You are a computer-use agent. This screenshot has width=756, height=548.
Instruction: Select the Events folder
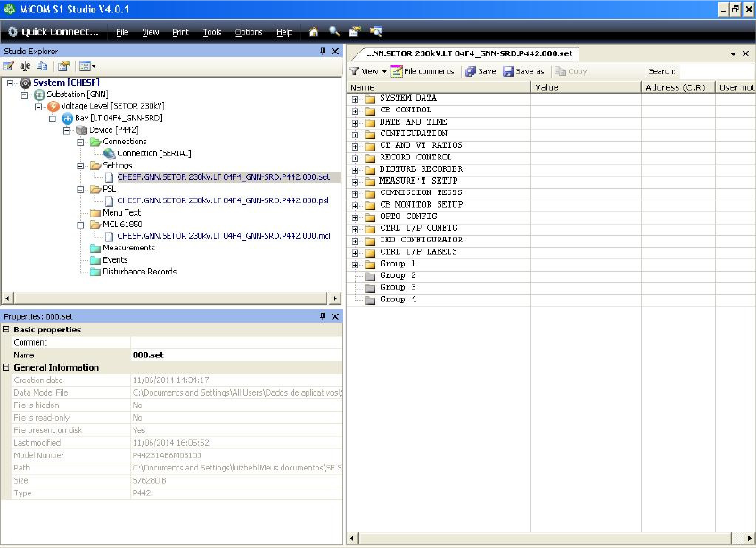coord(115,260)
